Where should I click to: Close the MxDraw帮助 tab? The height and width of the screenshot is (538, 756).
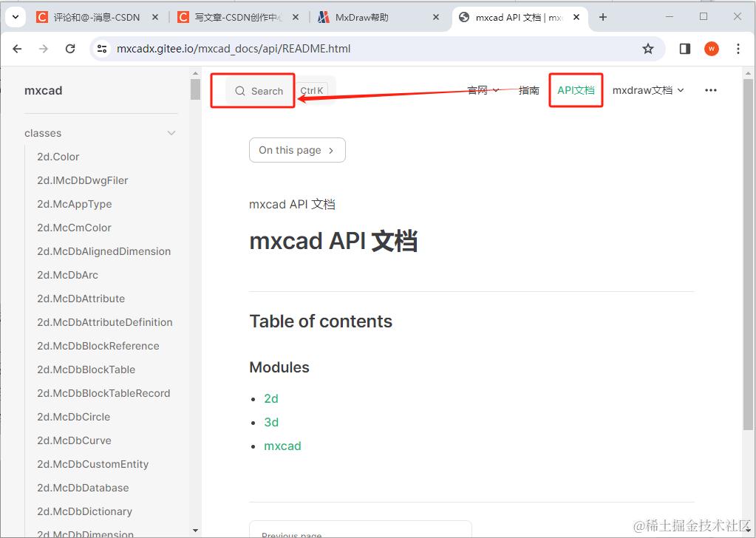click(x=436, y=17)
